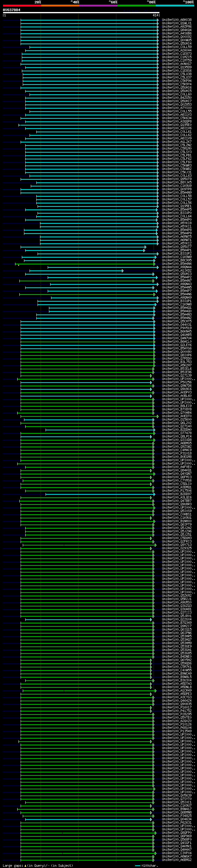Viewport: 197px width, 868px height.
Task: Click the arrowhead of UniRef100_Q95UT7 alignment
Action: (145, 247)
